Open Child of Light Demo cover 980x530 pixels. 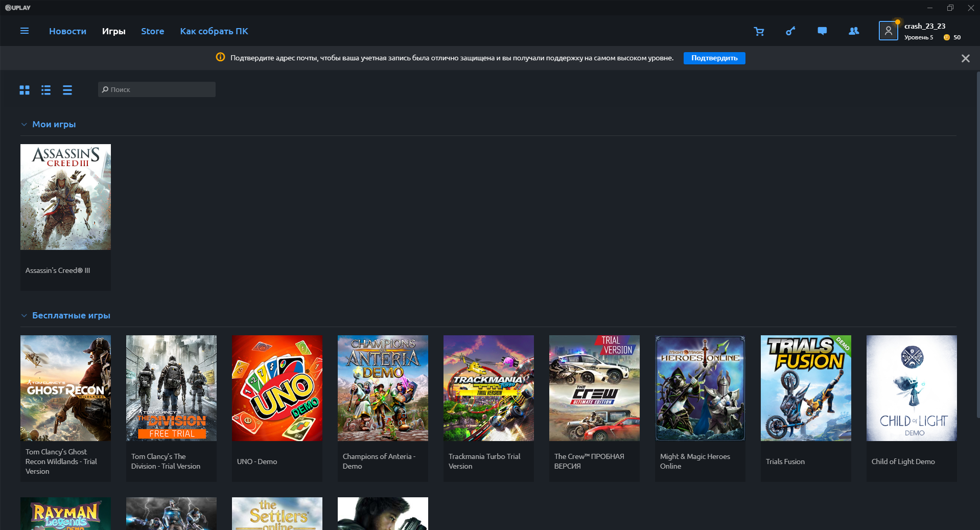(912, 388)
